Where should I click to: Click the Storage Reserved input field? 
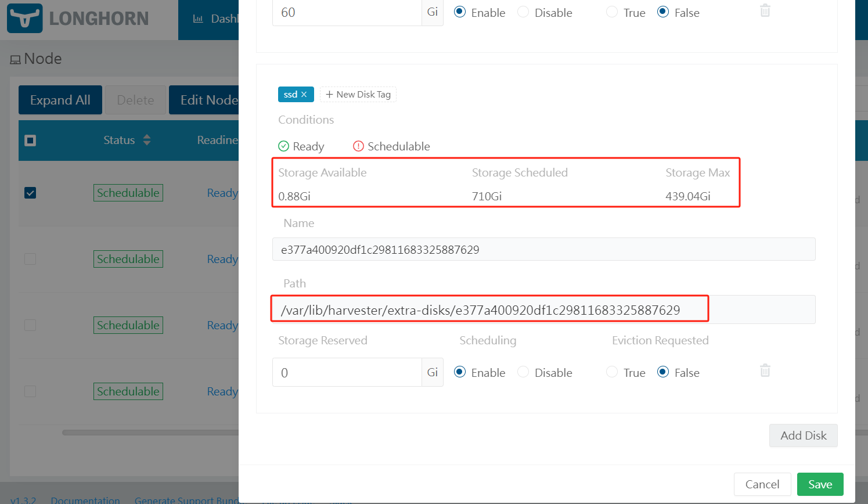347,372
